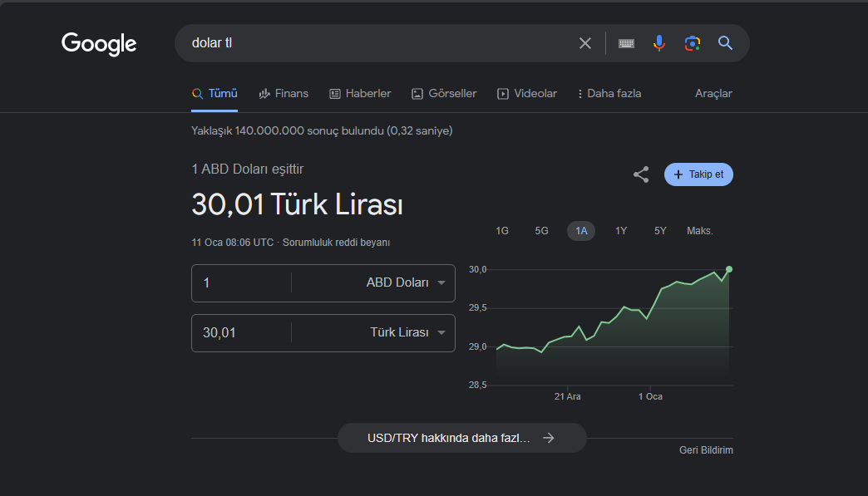Open the Videolar tab
The height and width of the screenshot is (496, 868).
tap(527, 93)
